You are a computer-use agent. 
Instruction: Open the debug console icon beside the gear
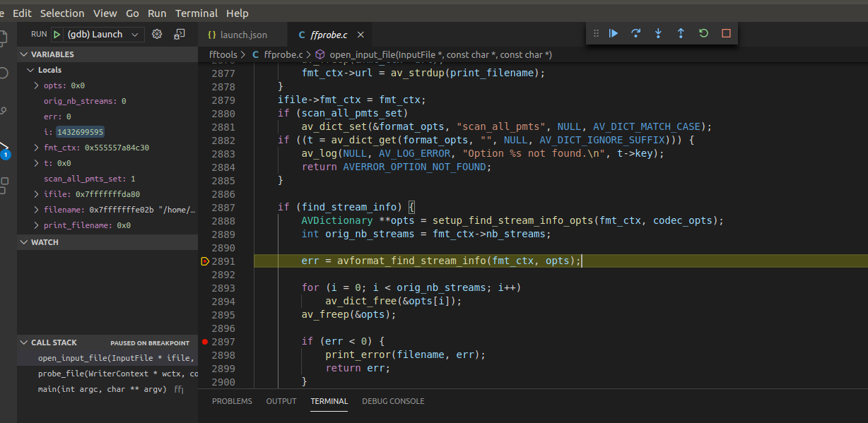click(180, 34)
